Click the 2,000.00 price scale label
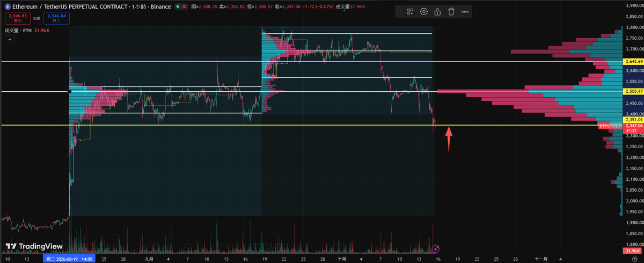The height and width of the screenshot is (263, 644). (x=634, y=201)
